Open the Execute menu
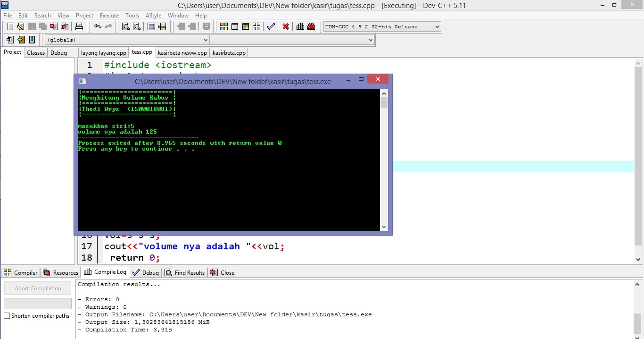Screen dimensions: 644x339 coord(109,16)
